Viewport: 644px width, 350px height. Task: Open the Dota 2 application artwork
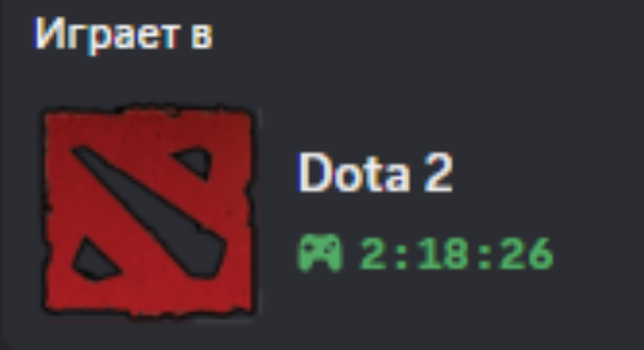149,212
